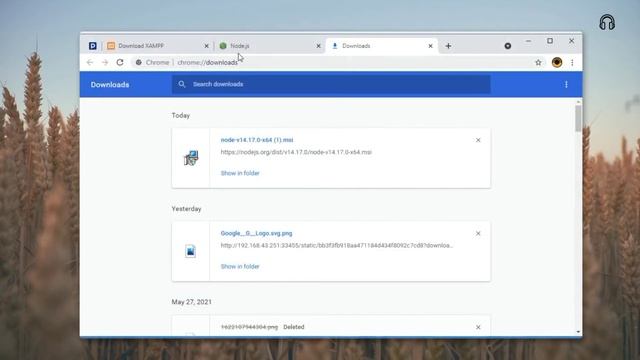The height and width of the screenshot is (360, 640).
Task: Remove Google G Logo png from list
Action: tap(478, 233)
